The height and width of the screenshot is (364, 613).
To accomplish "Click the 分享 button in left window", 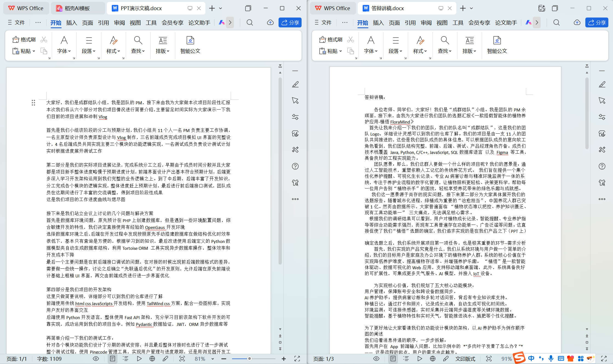I will [290, 22].
